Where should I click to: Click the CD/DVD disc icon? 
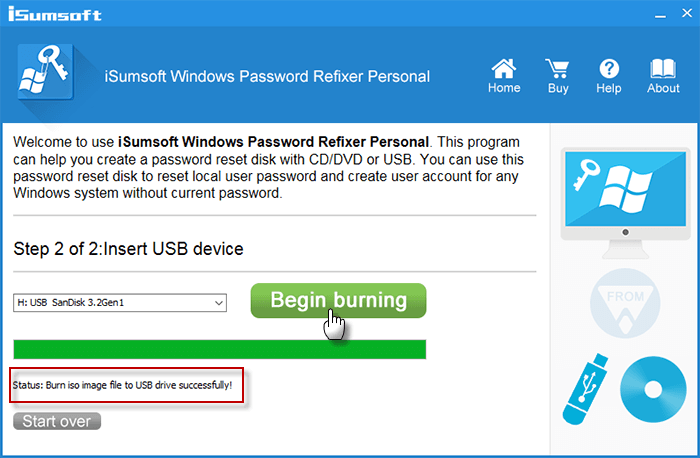pos(653,393)
